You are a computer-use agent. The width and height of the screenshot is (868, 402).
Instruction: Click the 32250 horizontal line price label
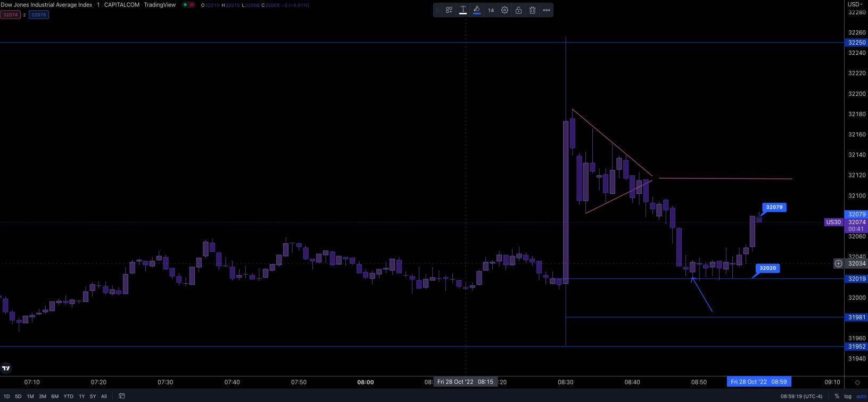tap(856, 43)
